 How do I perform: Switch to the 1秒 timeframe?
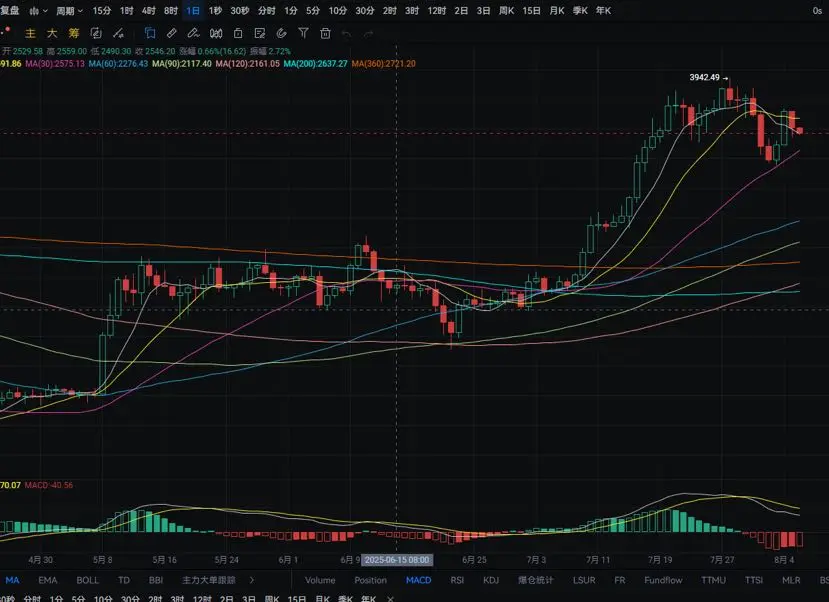tap(215, 11)
